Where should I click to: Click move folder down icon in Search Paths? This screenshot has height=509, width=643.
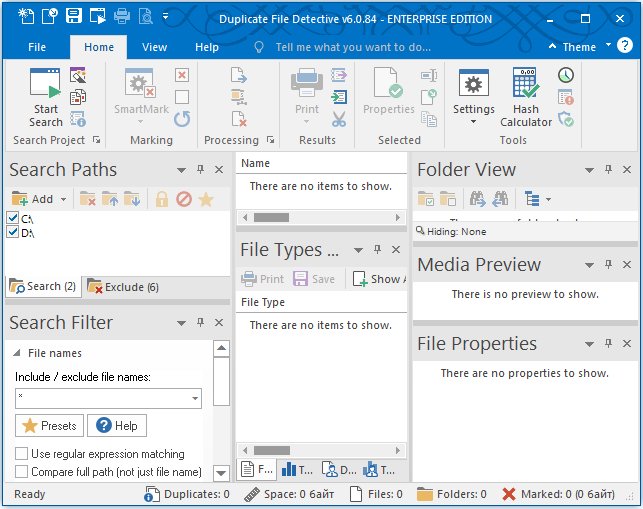pyautogui.click(x=132, y=199)
